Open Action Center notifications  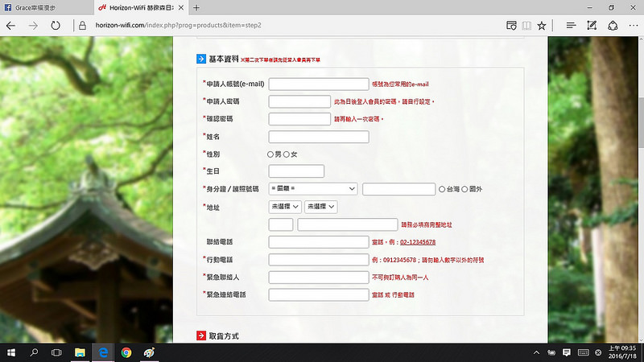(x=567, y=352)
